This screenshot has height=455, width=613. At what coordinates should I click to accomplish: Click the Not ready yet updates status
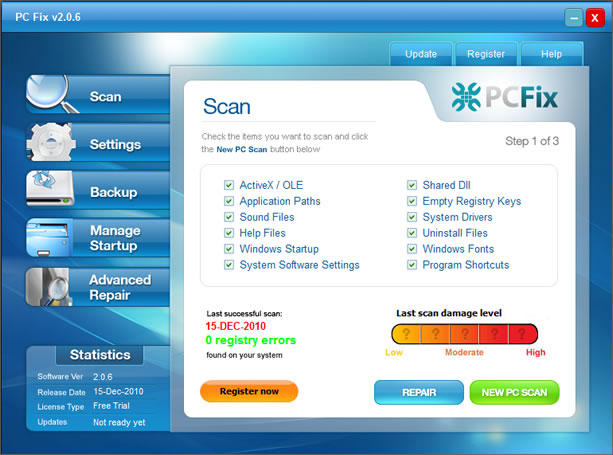pyautogui.click(x=119, y=423)
